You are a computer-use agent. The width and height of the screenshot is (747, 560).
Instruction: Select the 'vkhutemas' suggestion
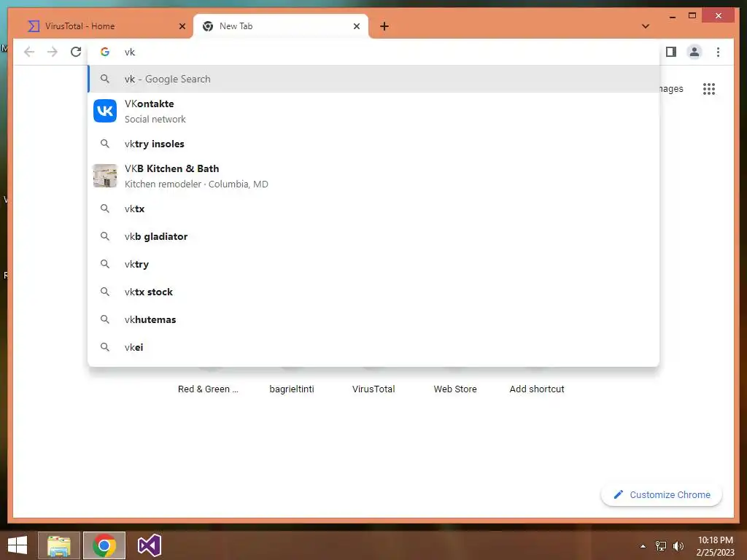coord(374,319)
